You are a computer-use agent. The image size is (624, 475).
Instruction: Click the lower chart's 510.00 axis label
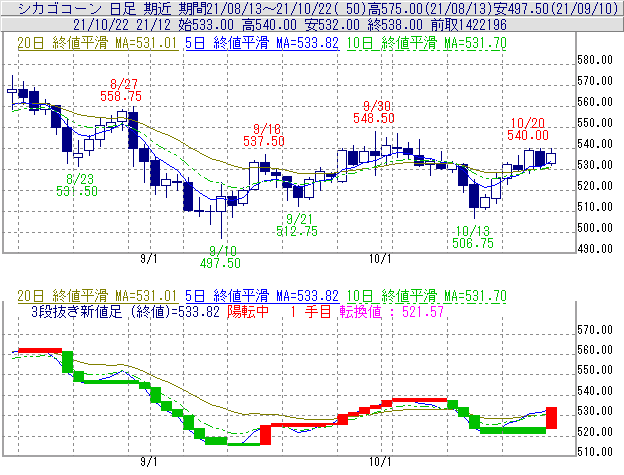coord(595,452)
